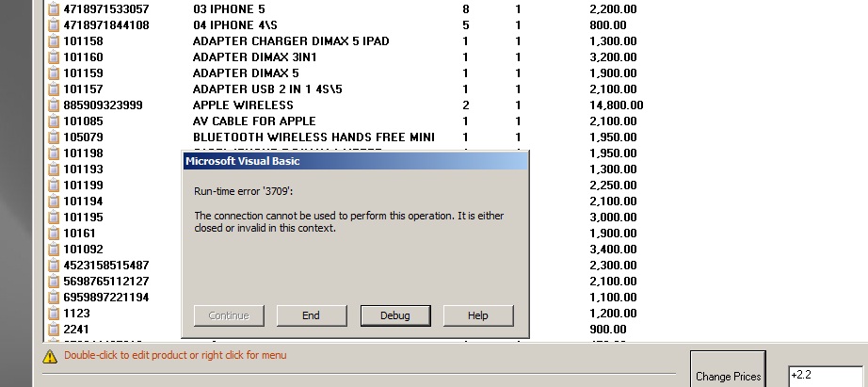The image size is (868, 387).
Task: Click the clipboard icon beside 101157
Action: coord(53,89)
